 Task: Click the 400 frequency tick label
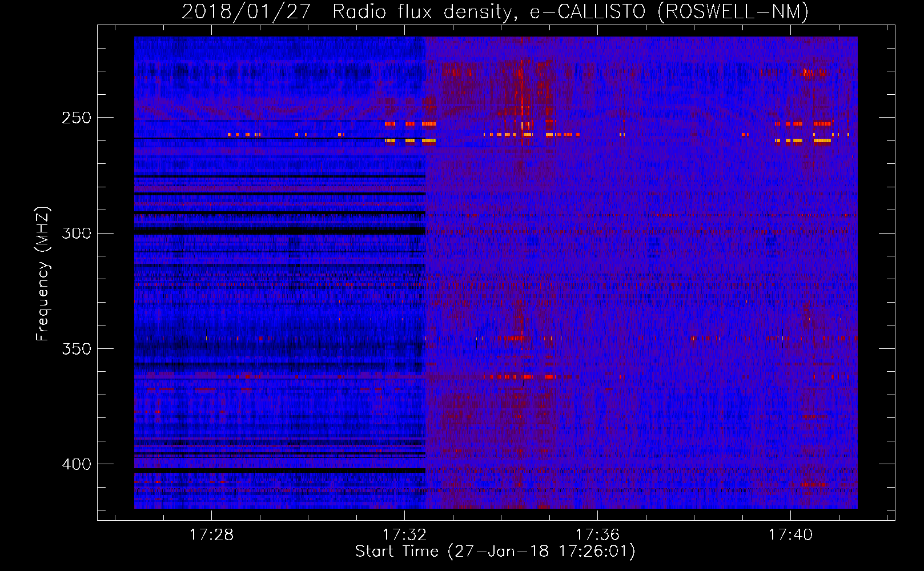[x=77, y=464]
